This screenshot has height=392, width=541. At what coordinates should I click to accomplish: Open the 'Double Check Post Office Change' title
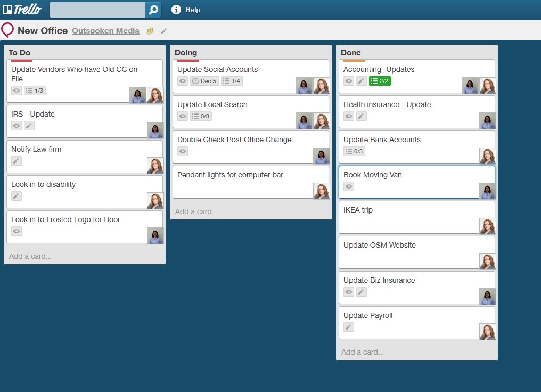234,140
